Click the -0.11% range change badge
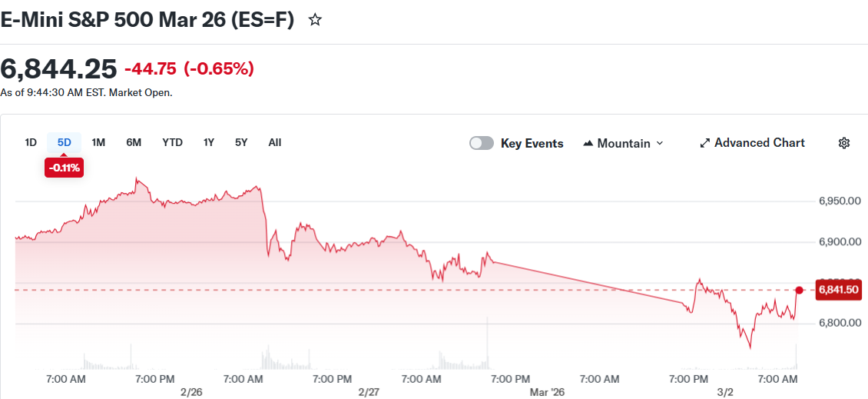 tap(65, 168)
